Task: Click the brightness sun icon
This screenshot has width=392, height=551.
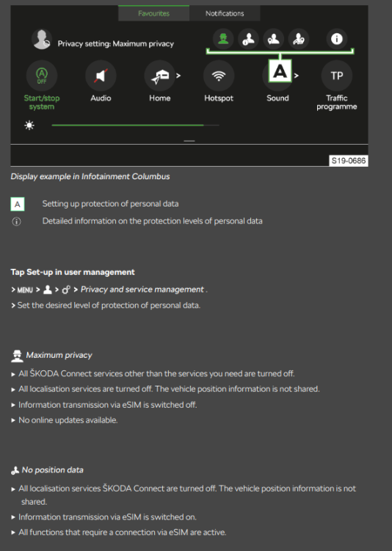Action: (29, 125)
